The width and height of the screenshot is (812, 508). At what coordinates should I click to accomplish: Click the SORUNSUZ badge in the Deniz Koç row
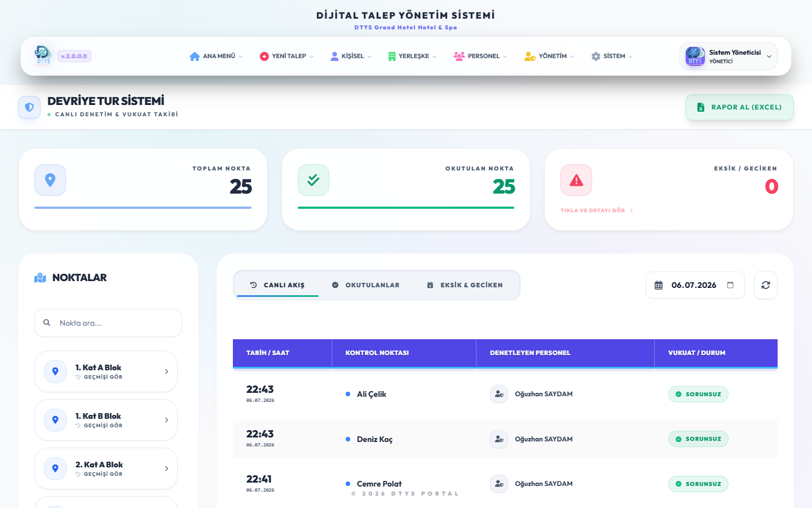tap(698, 439)
